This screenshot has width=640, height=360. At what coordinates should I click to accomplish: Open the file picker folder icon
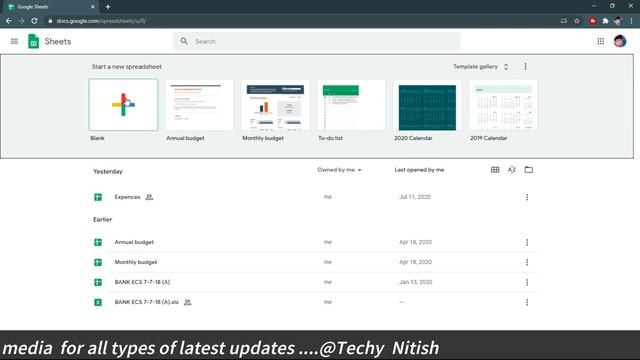[529, 169]
